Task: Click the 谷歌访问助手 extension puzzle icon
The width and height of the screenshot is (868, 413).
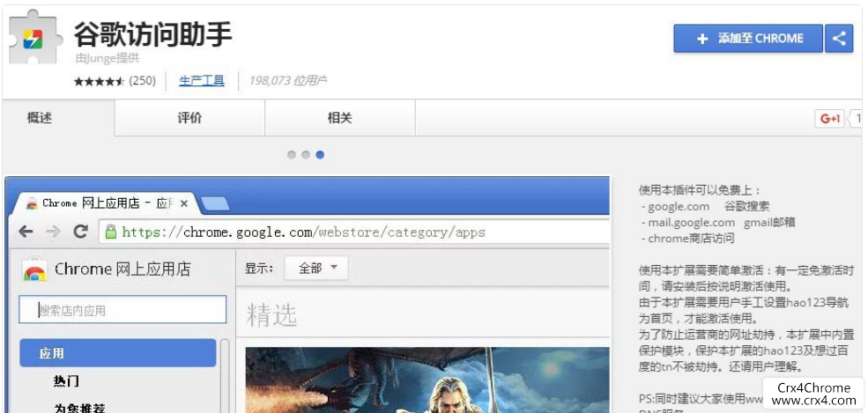Action: [35, 37]
